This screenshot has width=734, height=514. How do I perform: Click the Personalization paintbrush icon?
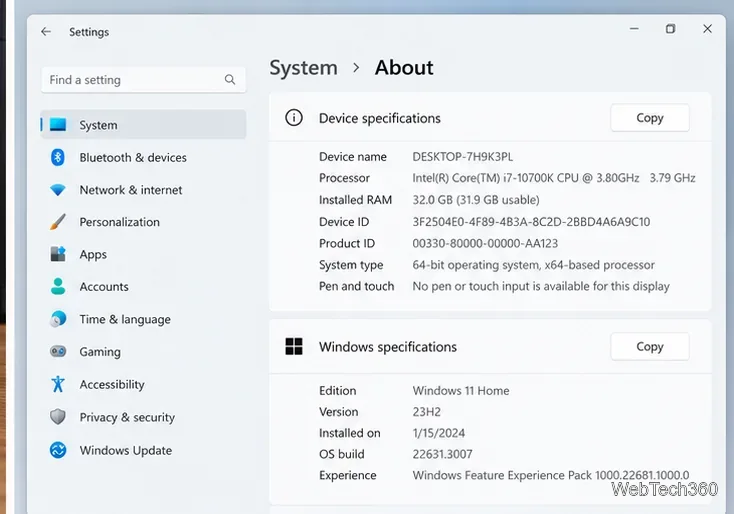click(58, 221)
